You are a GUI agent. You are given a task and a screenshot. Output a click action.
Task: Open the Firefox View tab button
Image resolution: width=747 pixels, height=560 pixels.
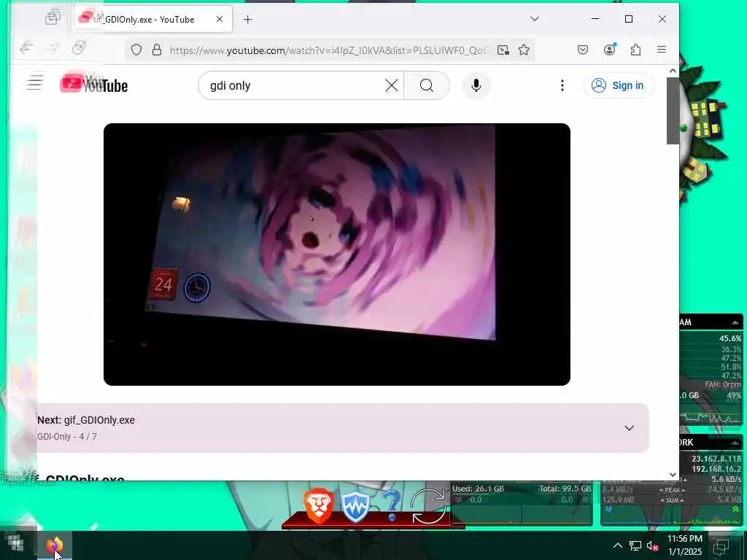click(53, 18)
